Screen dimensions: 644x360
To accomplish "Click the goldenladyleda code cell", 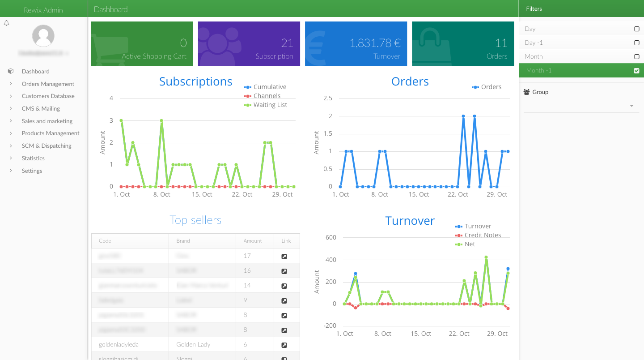I will point(130,345).
